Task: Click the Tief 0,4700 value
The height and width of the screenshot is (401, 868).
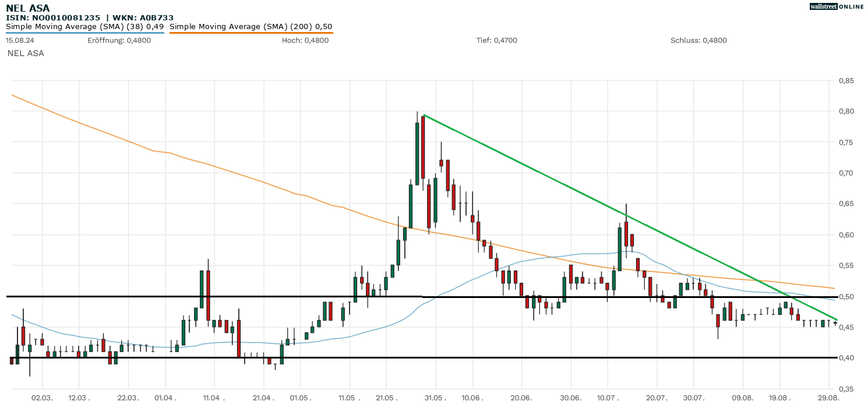Action: [496, 41]
